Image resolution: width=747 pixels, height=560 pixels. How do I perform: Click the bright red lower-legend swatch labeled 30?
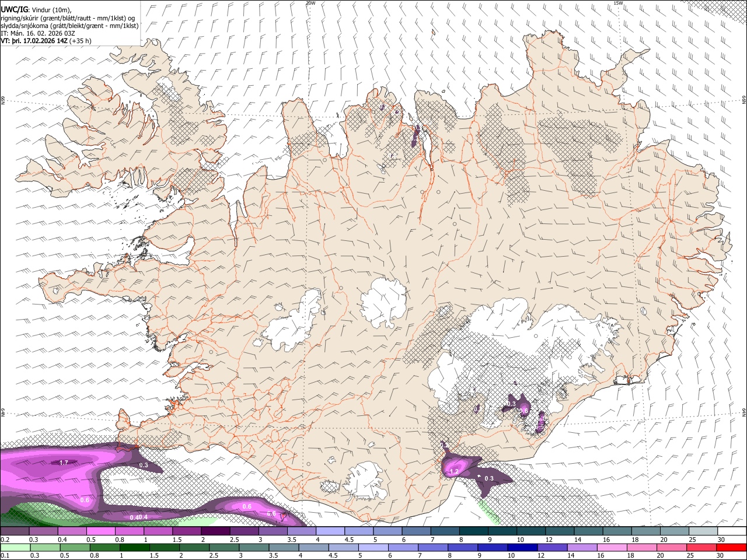(732, 548)
